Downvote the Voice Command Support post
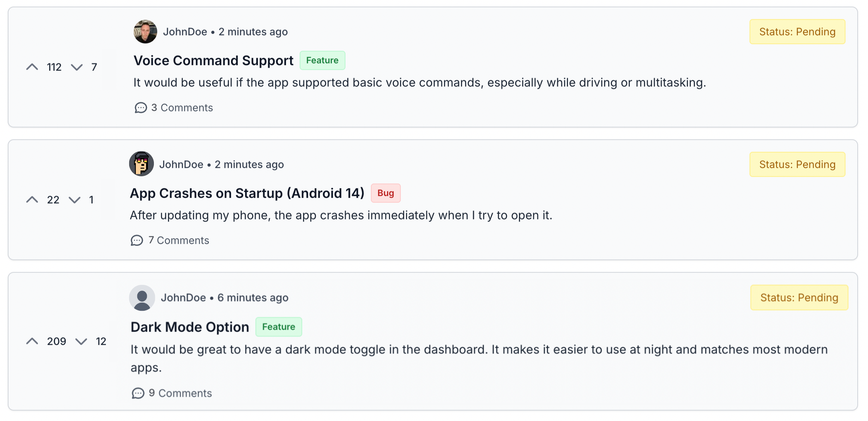 [x=77, y=67]
